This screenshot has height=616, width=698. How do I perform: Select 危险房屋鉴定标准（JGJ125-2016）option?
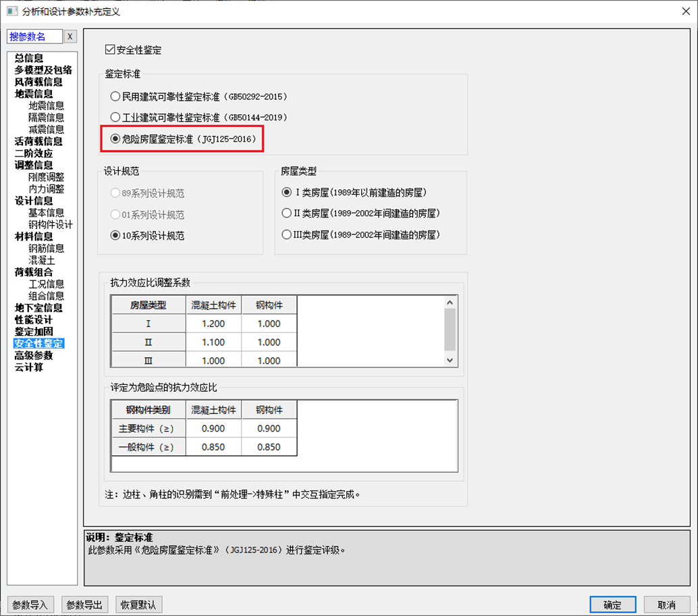116,139
